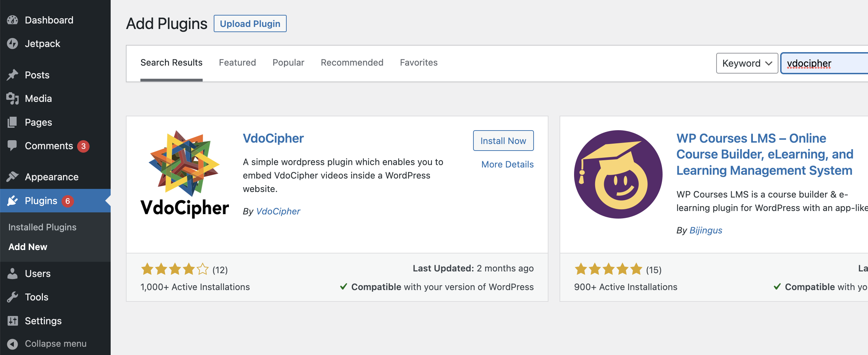
Task: Click the WP Courses LMS plugin thumbnail
Action: (618, 174)
